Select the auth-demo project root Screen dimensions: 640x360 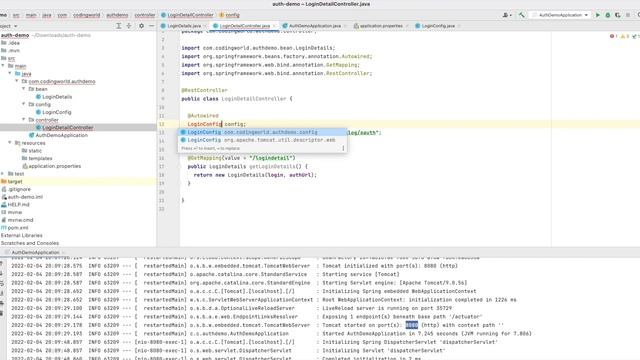coord(15,35)
